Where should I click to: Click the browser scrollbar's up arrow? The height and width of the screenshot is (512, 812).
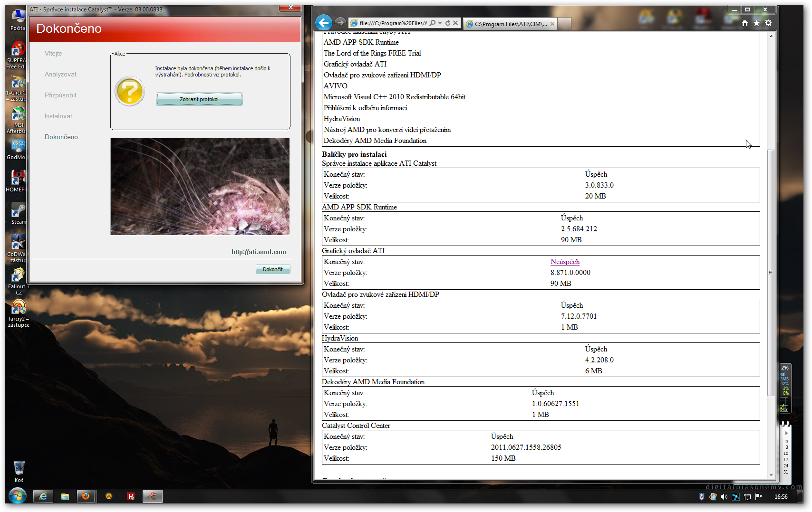tap(771, 36)
